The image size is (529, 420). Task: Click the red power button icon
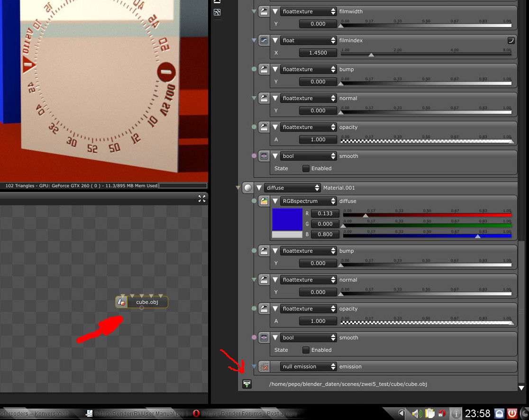pos(512,413)
